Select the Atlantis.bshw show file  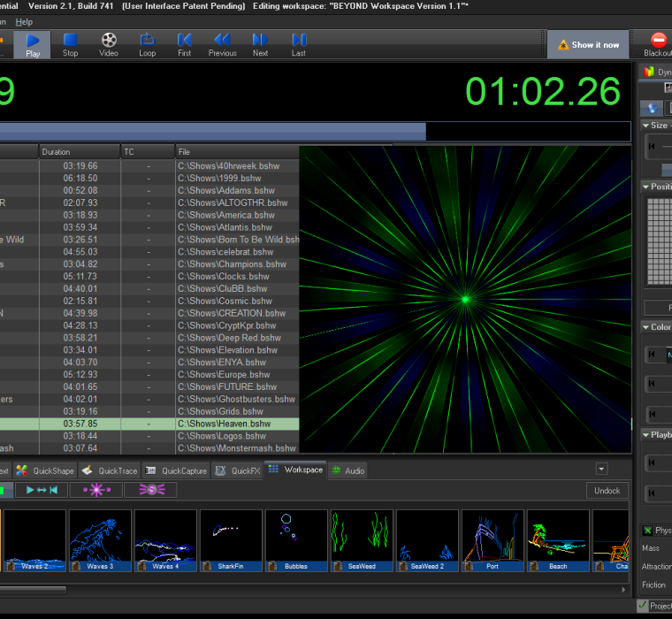[x=149, y=227]
